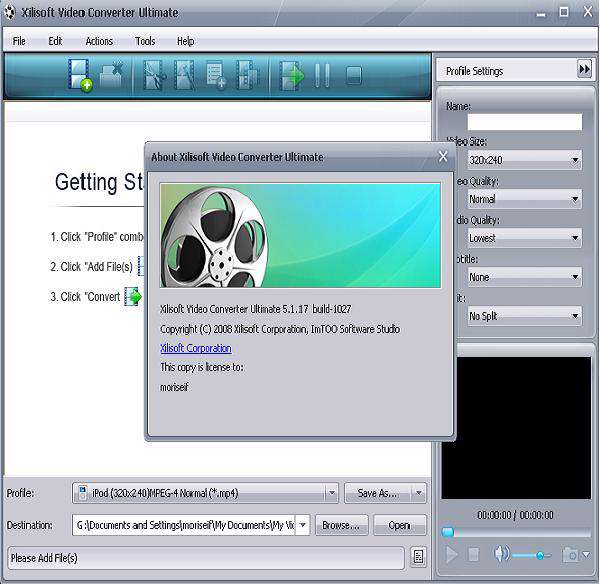
Task: Click the licensee name 'moriseif'
Action: pyautogui.click(x=174, y=387)
